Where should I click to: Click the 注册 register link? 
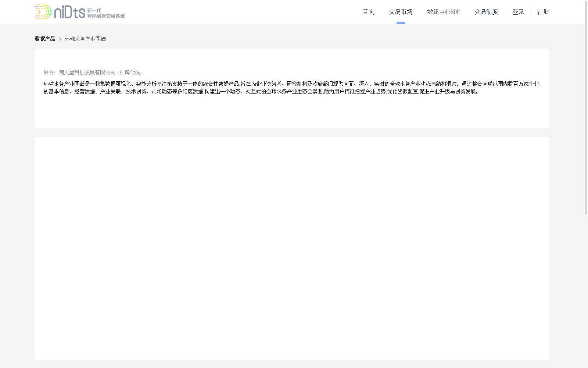pos(543,12)
